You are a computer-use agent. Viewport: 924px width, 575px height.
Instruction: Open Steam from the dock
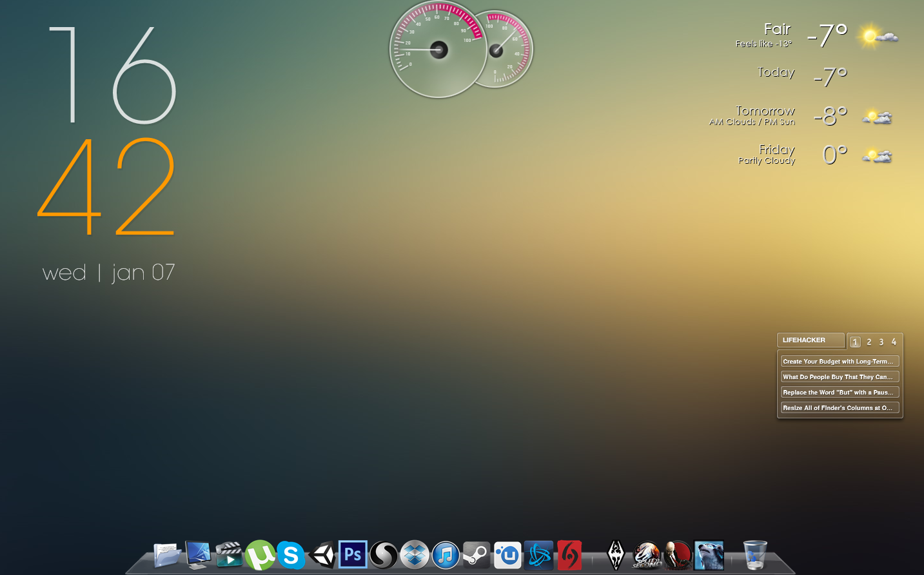pos(476,554)
